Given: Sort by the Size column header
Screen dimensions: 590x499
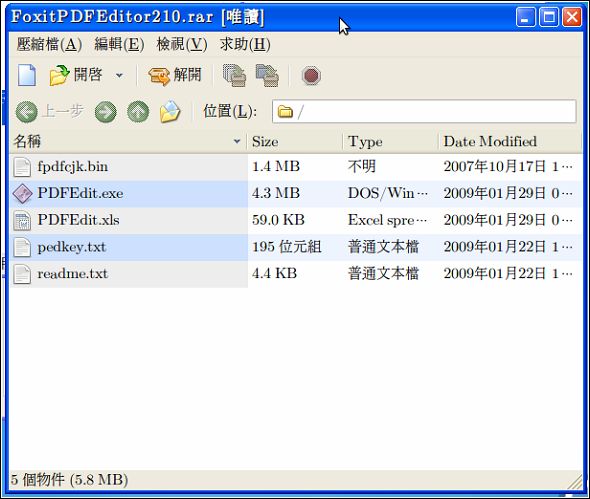Looking at the screenshot, I should click(x=295, y=141).
